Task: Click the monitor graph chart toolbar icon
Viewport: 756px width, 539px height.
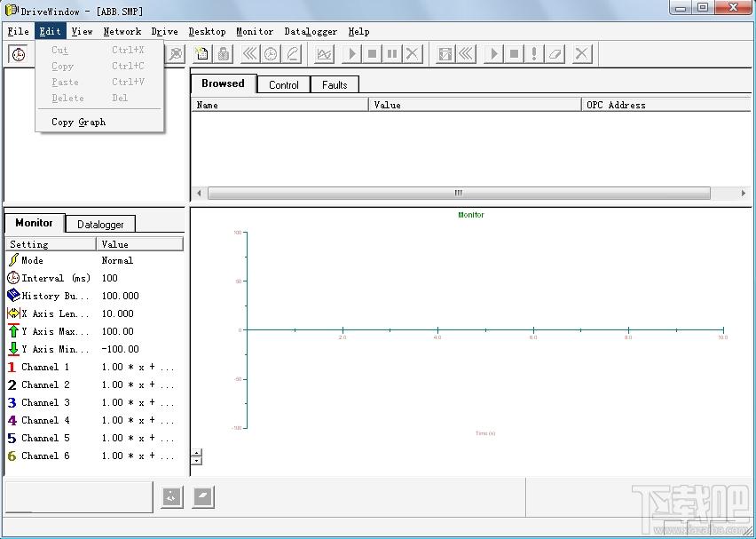Action: click(325, 53)
